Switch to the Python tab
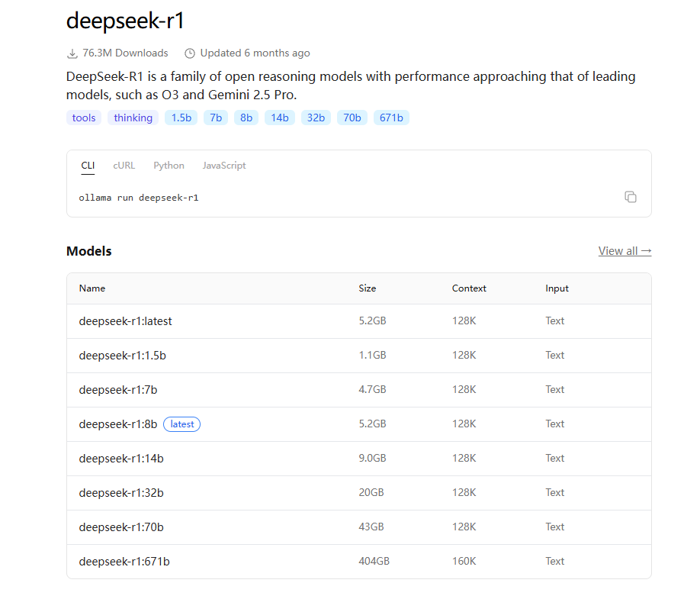700x612 pixels. 169,166
